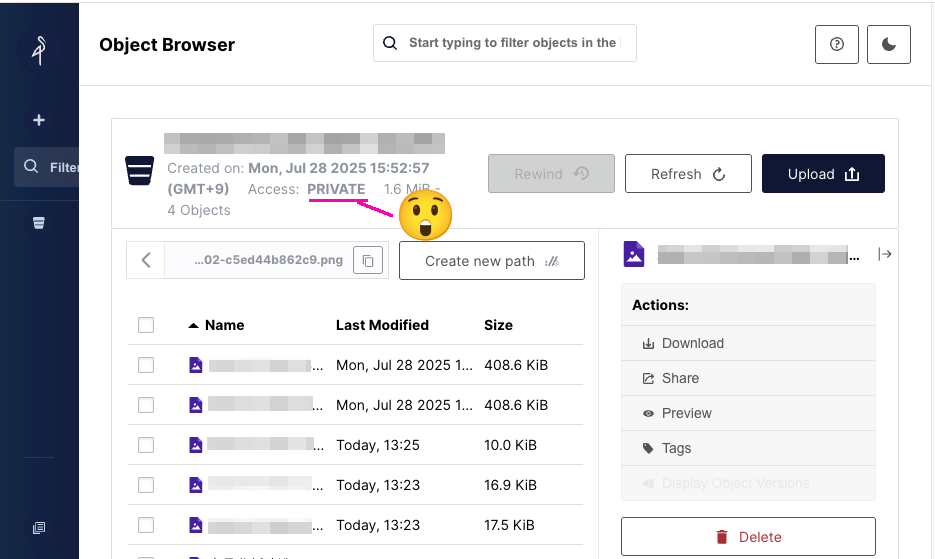Choose Tags in Actions

click(748, 448)
